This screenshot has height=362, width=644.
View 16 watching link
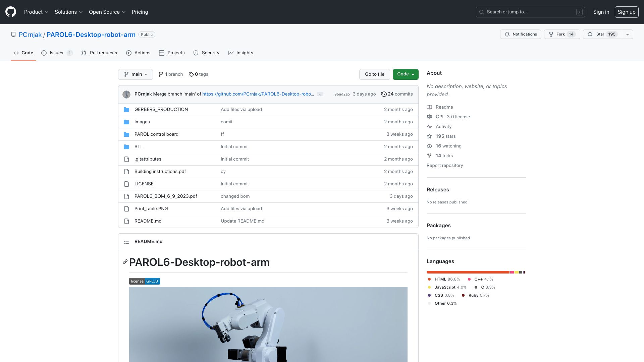coord(444,146)
